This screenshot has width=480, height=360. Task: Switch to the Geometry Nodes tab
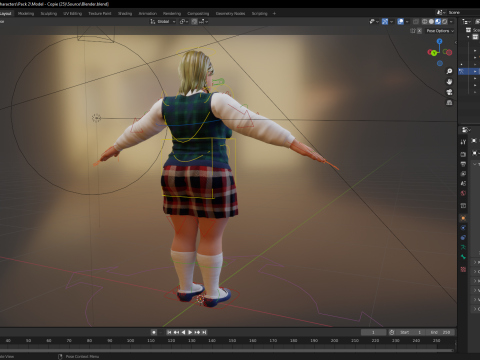pyautogui.click(x=230, y=14)
